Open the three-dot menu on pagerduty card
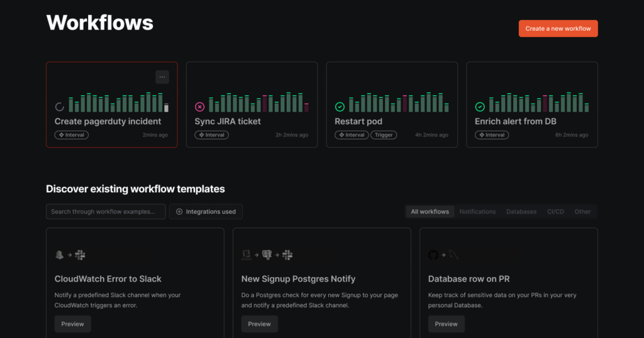This screenshot has height=338, width=644. [x=162, y=77]
